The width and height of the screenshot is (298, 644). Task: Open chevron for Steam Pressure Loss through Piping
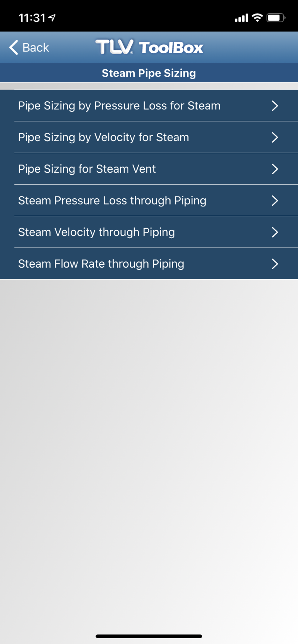[275, 200]
